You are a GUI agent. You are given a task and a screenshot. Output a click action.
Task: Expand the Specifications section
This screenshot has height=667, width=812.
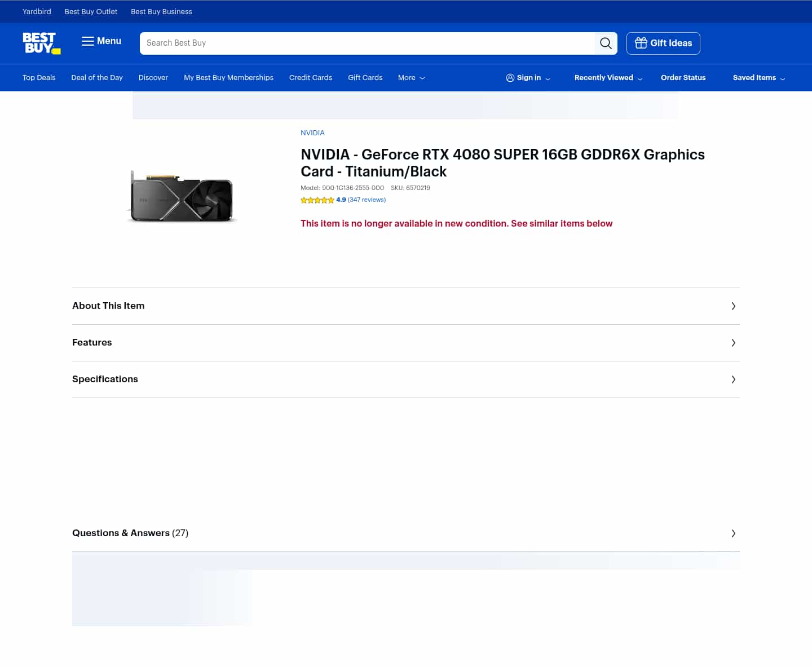click(x=105, y=379)
